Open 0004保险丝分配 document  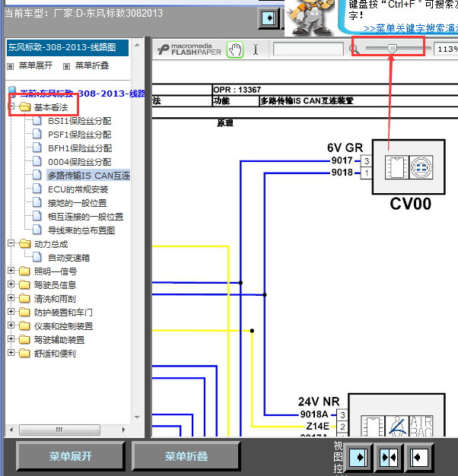coord(80,162)
